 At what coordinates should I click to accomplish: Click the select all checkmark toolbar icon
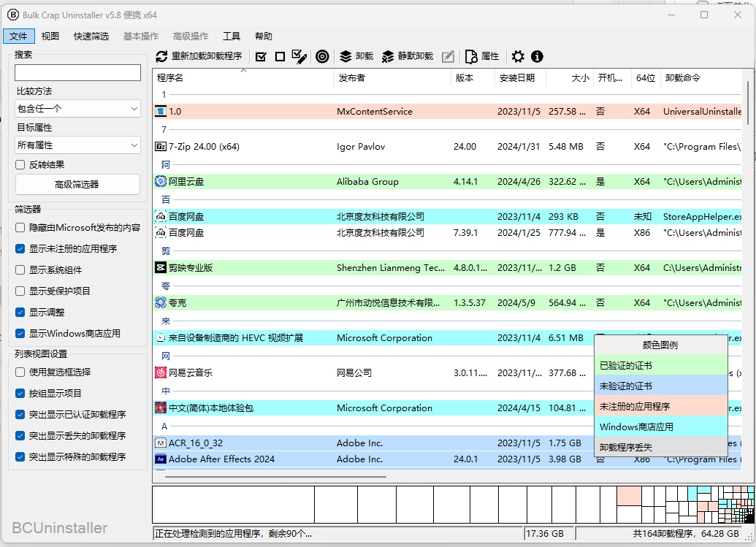point(261,56)
